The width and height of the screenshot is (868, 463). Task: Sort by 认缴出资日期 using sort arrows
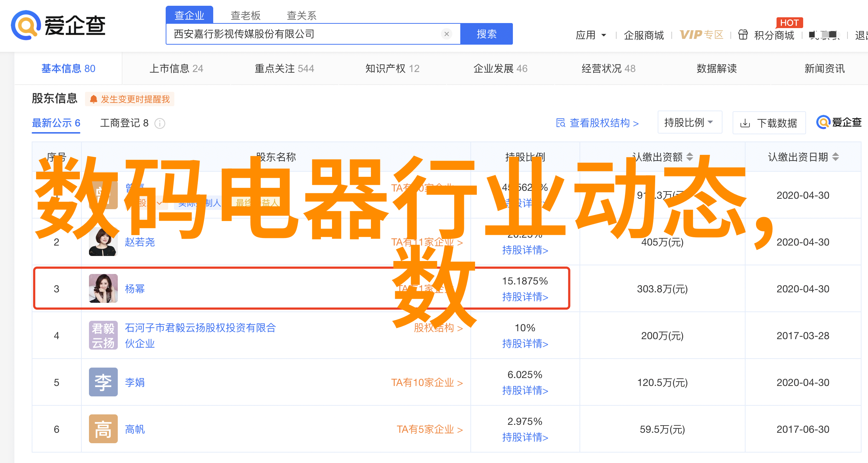836,157
